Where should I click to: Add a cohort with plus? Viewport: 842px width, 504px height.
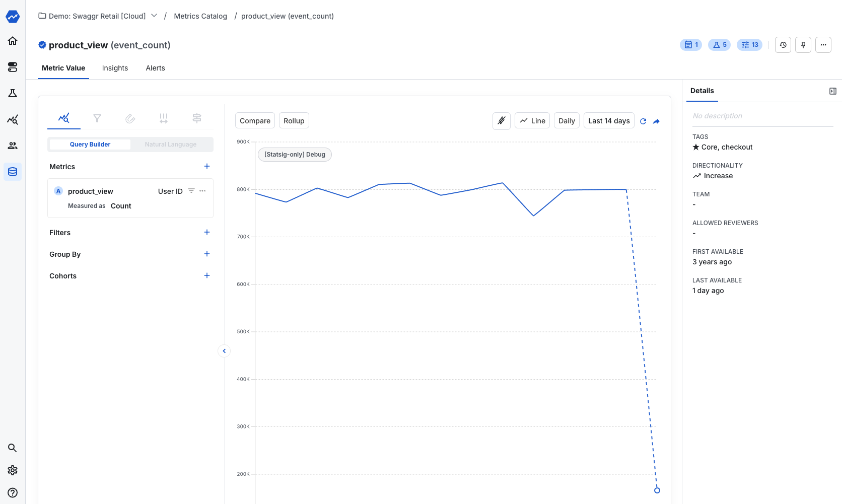click(x=207, y=275)
